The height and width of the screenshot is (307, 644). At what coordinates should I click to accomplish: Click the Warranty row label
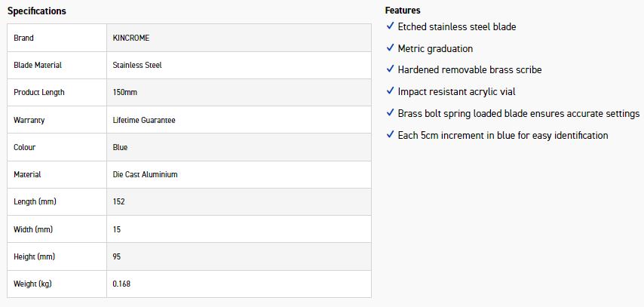click(30, 120)
